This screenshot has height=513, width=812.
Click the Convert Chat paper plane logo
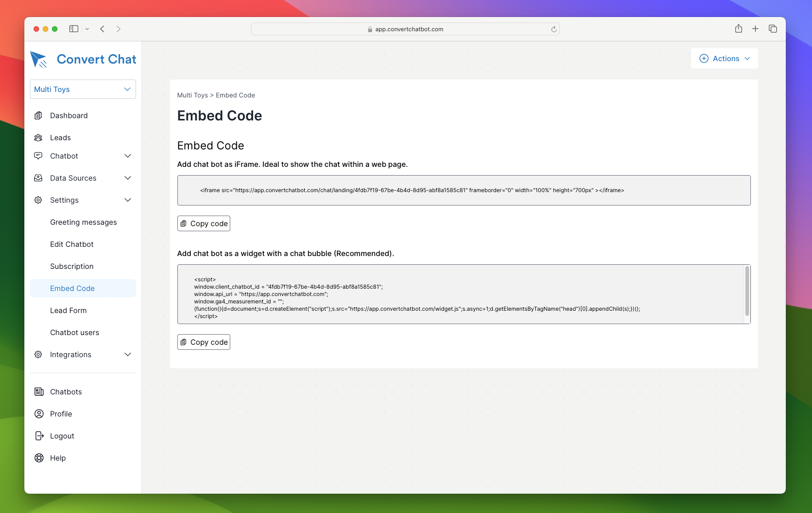tap(39, 59)
